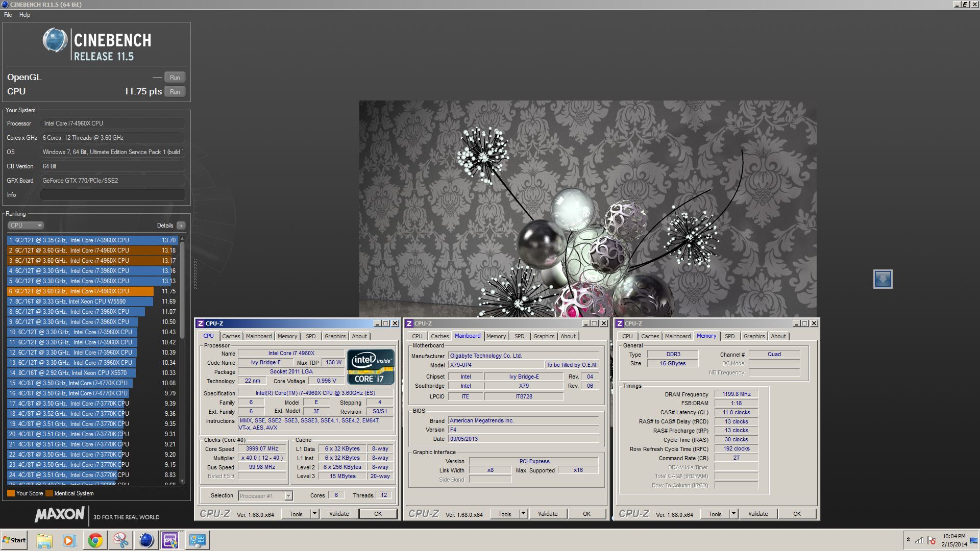Switch to CPU-Z via its taskbar icon
This screenshot has height=551, width=980.
pyautogui.click(x=170, y=540)
